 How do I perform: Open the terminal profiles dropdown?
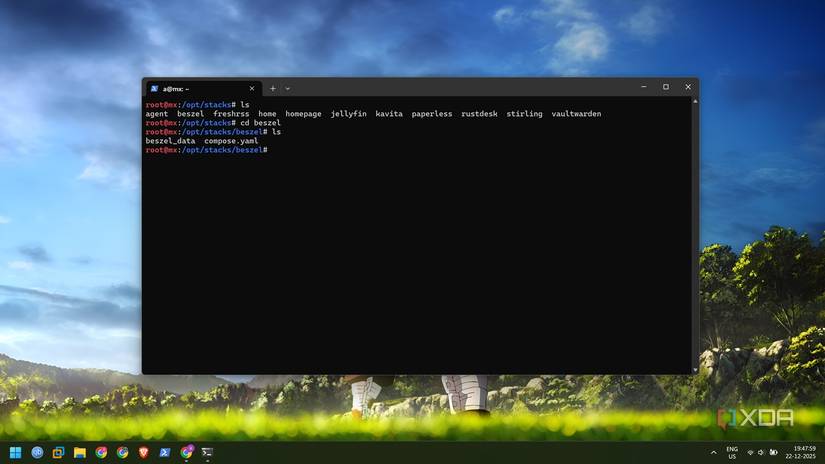pyautogui.click(x=288, y=89)
